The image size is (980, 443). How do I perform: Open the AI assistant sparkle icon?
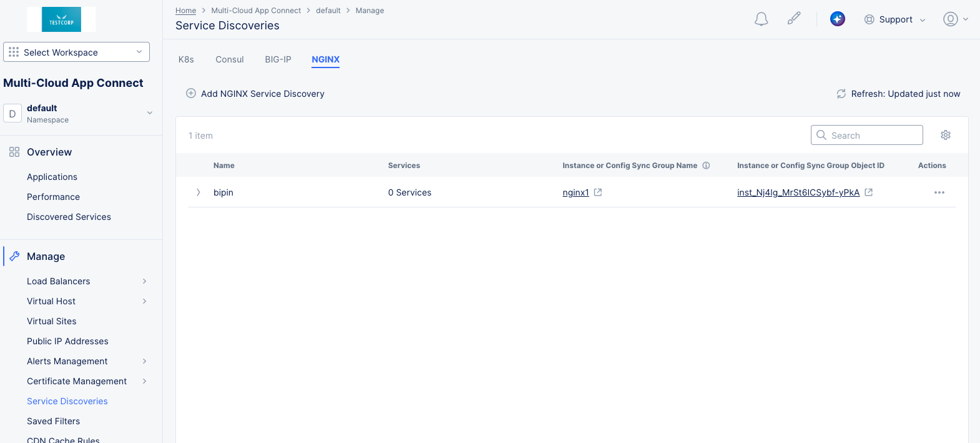pyautogui.click(x=838, y=19)
